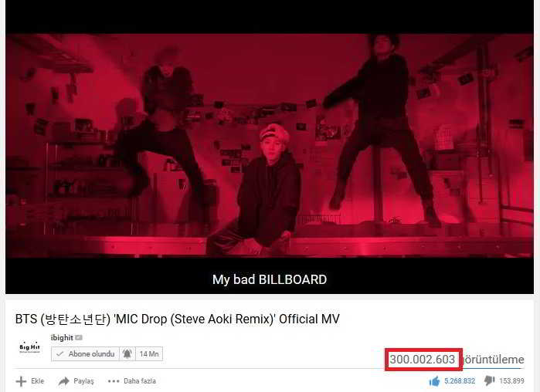Viewport: 540px width, 392px height.
Task: Click the video player area
Action: 270,146
